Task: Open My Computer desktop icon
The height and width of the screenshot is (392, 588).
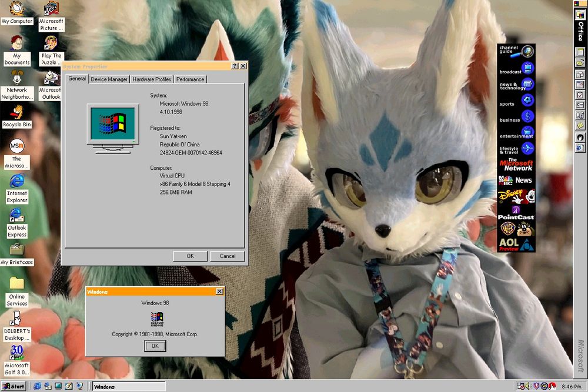Action: [17, 12]
